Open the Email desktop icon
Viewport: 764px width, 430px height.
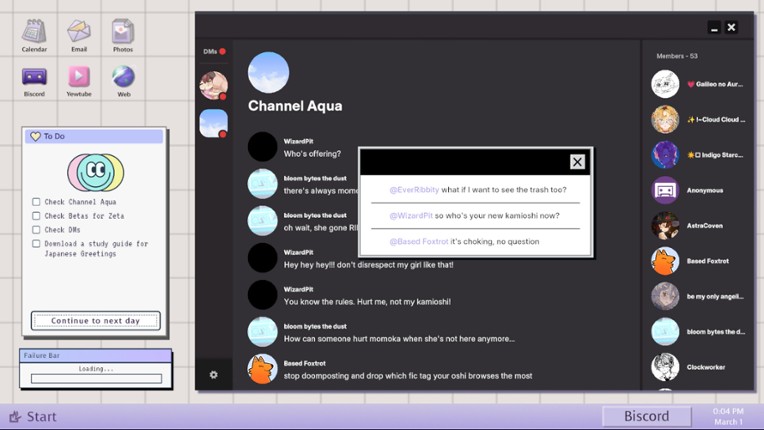[79, 35]
